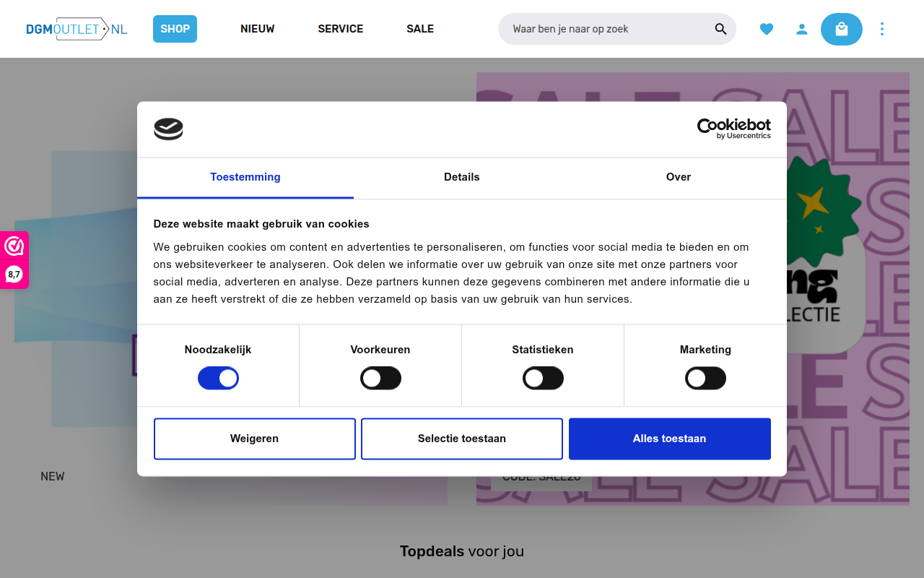Click the Cookiebot logo icon
924x578 pixels.
coord(168,129)
